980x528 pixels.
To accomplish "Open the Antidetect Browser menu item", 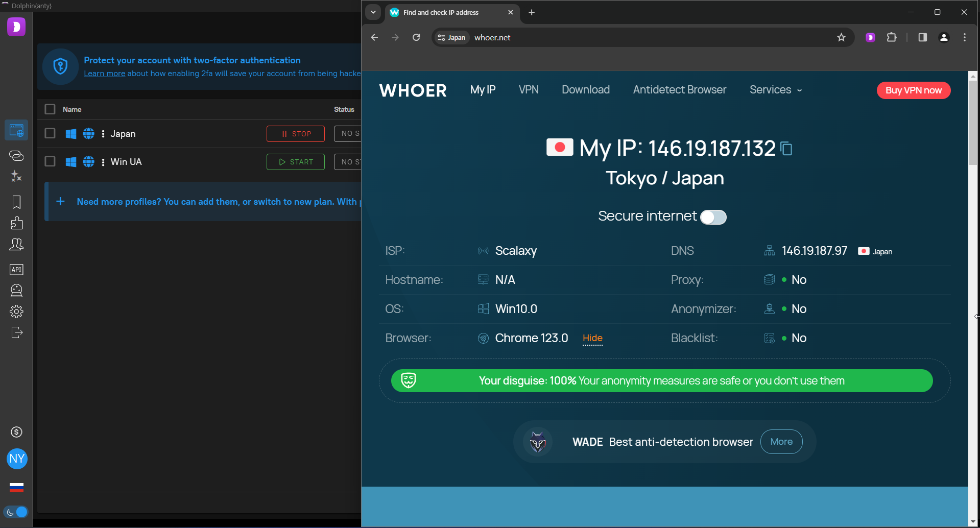I will (x=679, y=90).
